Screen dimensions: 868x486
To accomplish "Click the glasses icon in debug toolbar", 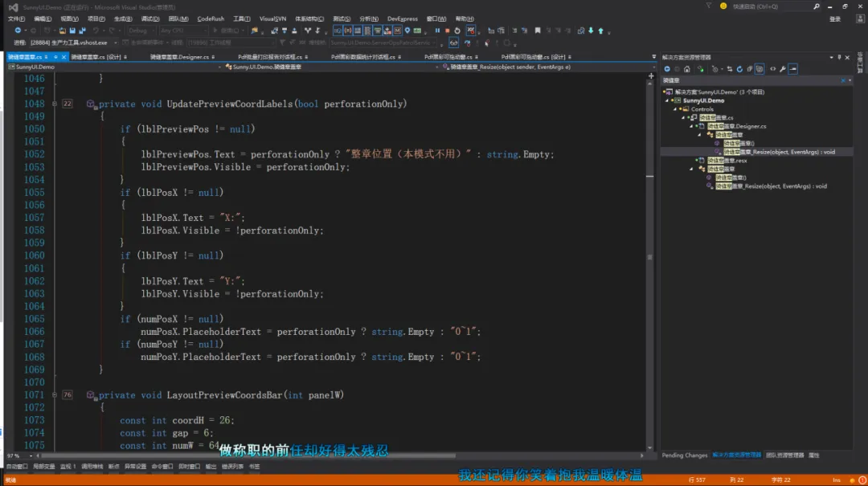I will pos(453,43).
